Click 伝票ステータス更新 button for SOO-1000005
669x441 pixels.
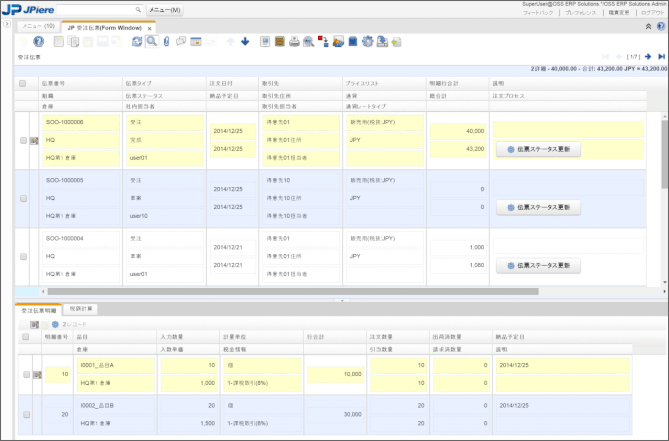point(538,207)
